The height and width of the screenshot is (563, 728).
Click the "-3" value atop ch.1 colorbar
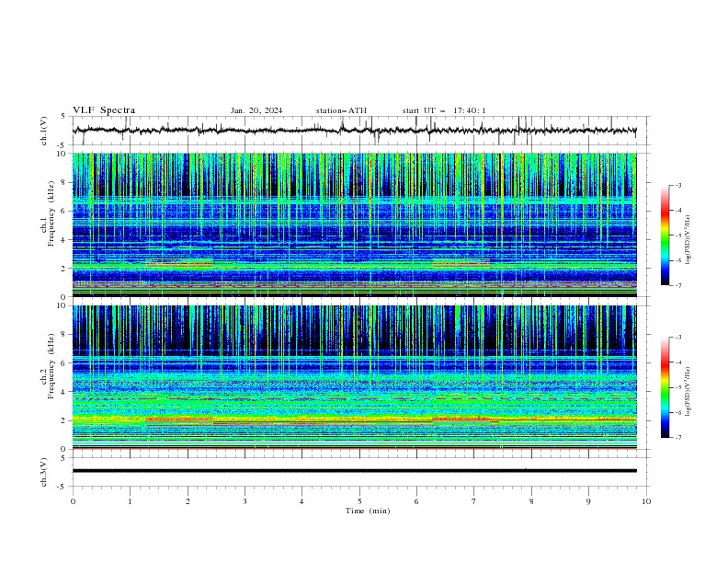coord(677,185)
